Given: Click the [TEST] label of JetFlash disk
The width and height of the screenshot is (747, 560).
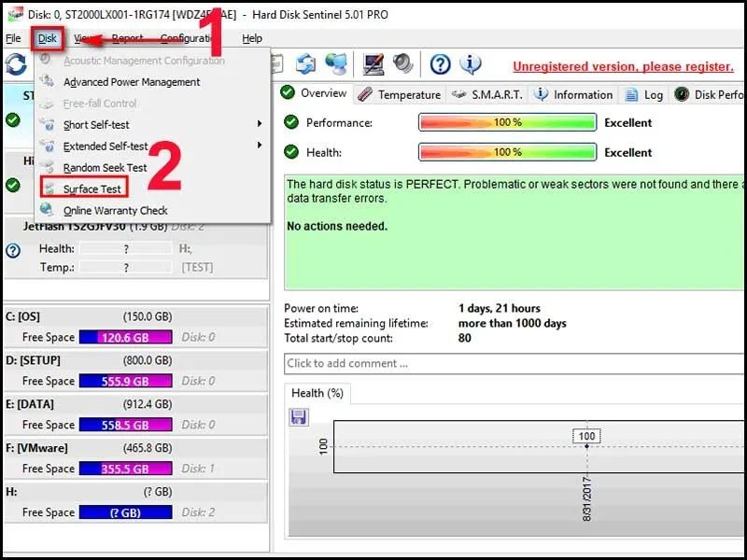Looking at the screenshot, I should [197, 267].
